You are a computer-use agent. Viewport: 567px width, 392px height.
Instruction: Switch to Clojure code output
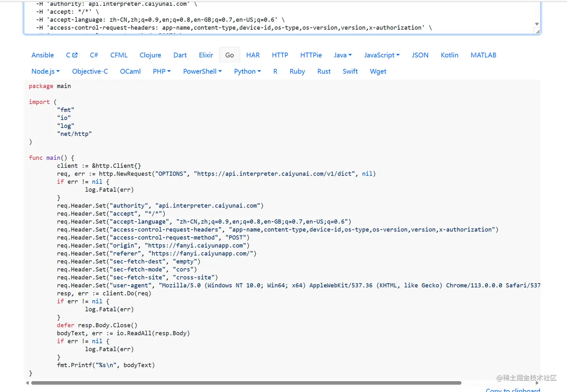(x=150, y=55)
